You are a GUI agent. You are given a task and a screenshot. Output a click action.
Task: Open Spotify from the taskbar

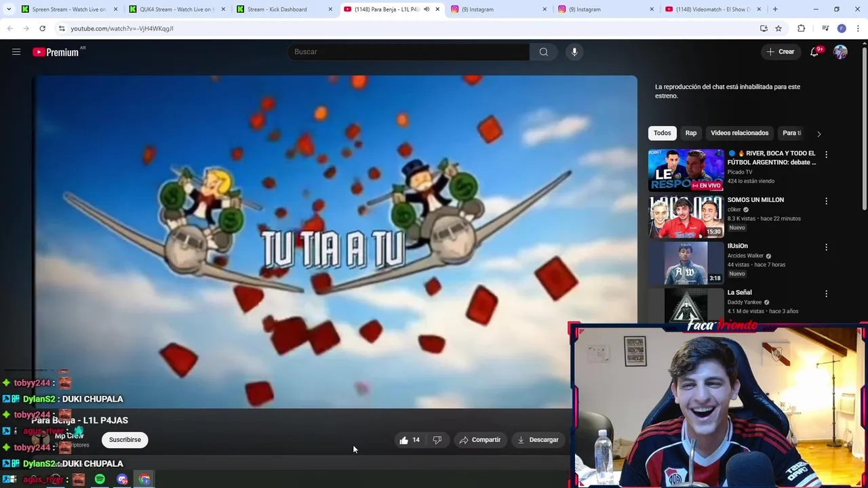[x=100, y=479]
